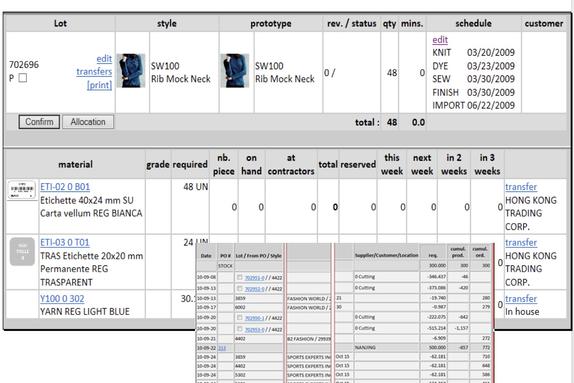Open yarn material Y100 0 302
Viewport: 574px width, 383px height.
click(x=62, y=299)
